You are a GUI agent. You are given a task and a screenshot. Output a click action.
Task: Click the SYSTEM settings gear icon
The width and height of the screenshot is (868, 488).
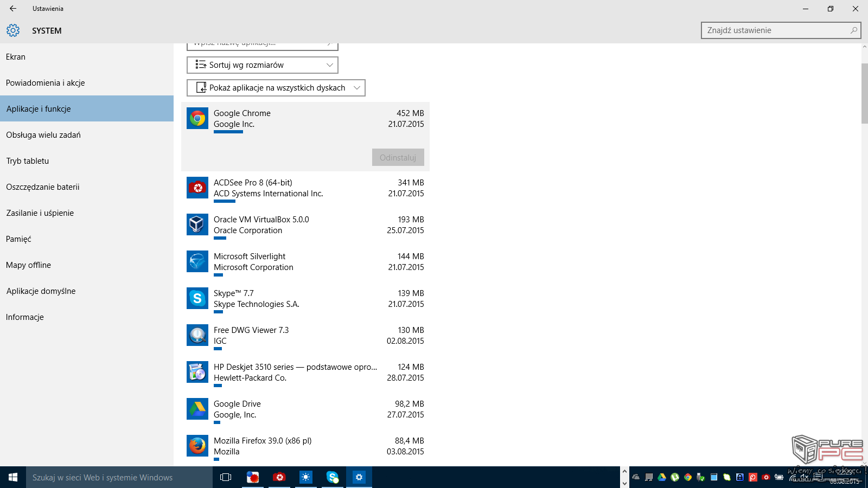[x=13, y=30]
